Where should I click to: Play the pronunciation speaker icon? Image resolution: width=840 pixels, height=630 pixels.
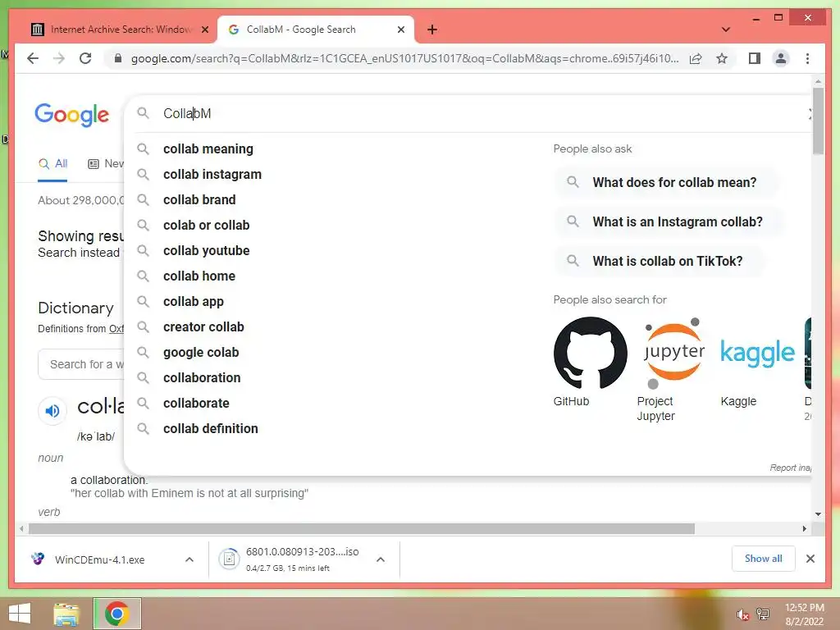[52, 411]
